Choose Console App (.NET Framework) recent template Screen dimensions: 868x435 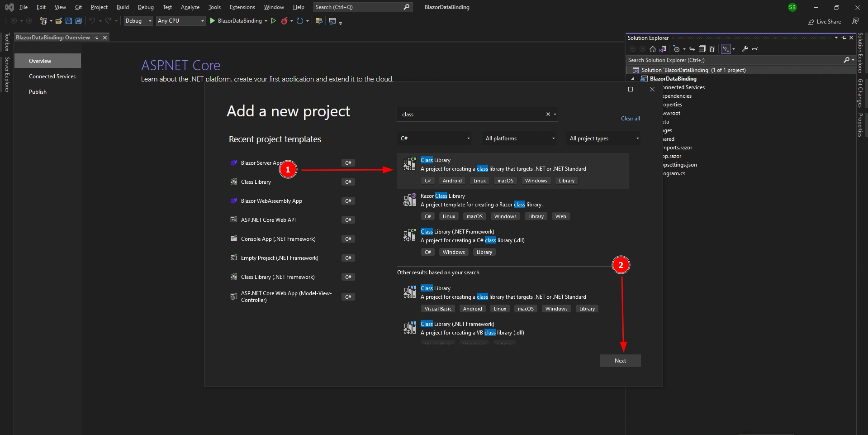[292, 239]
